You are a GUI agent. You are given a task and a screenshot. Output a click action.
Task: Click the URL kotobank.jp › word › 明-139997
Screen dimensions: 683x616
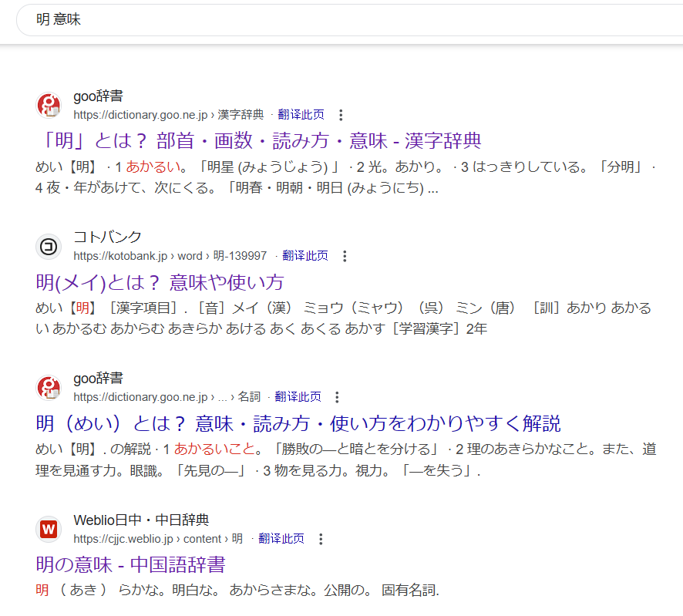[170, 256]
